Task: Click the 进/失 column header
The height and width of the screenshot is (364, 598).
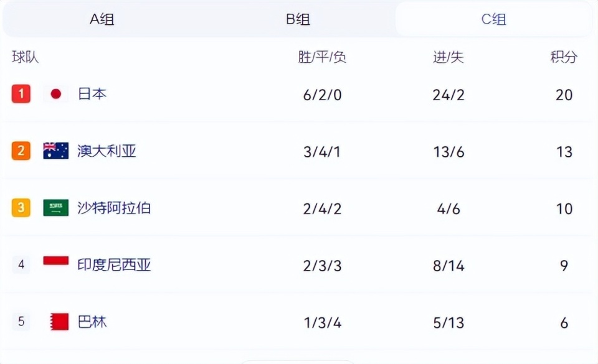Action: click(448, 57)
